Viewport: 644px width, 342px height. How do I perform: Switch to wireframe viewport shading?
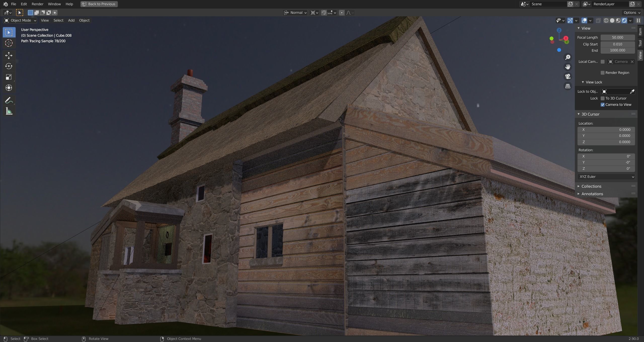pyautogui.click(x=606, y=20)
